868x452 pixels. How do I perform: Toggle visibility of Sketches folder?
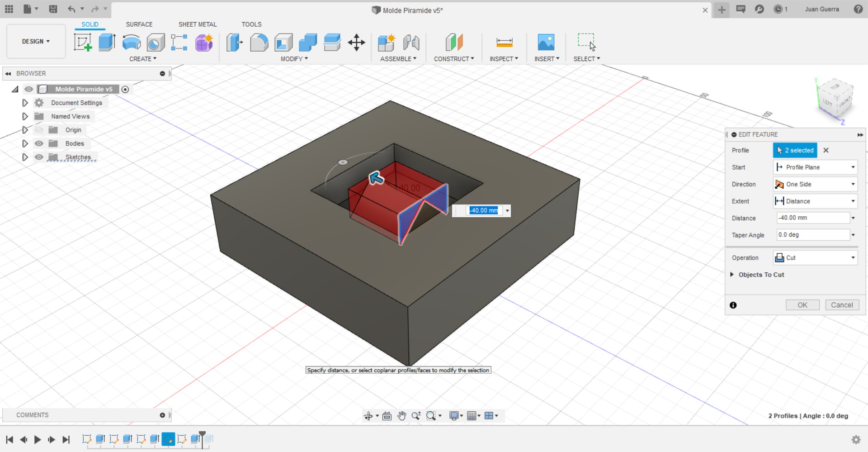tap(39, 157)
